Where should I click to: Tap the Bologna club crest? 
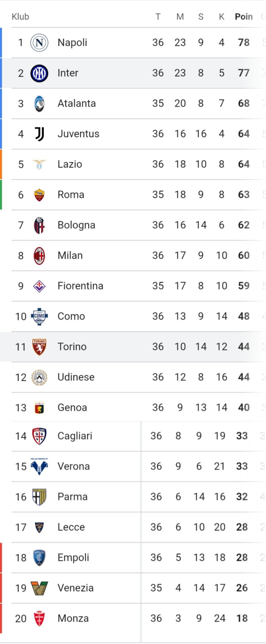39,225
